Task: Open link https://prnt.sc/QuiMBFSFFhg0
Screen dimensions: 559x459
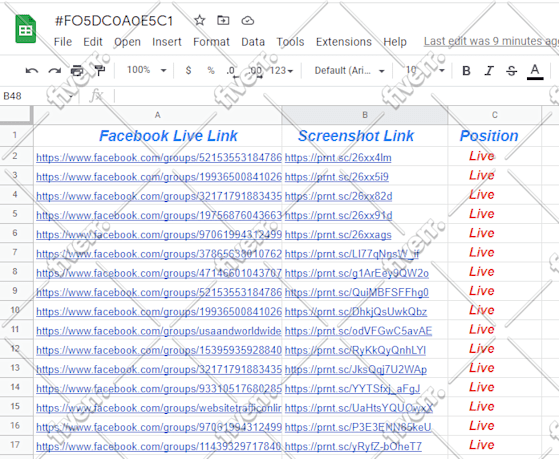Action: click(357, 292)
